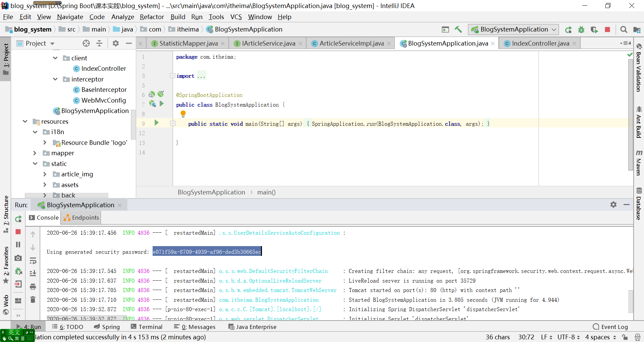
Task: Open the Refactor menu
Action: [152, 17]
